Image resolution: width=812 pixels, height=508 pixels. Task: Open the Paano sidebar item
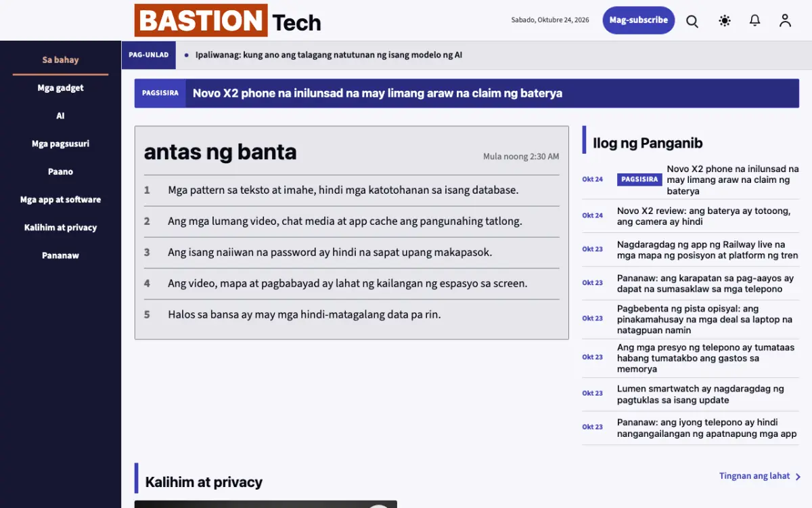pos(60,171)
